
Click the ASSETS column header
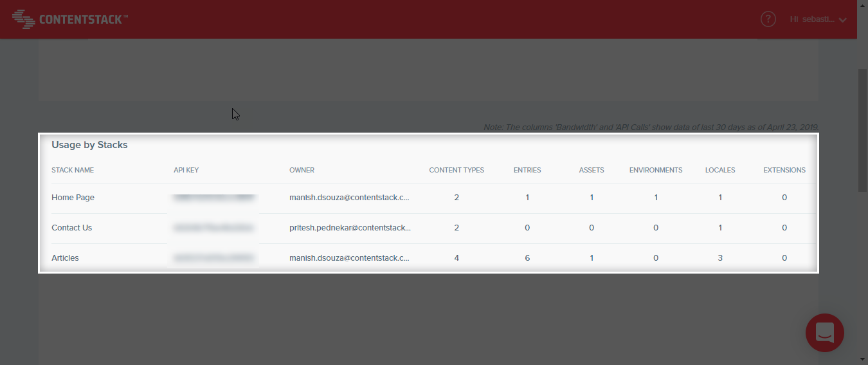tap(592, 170)
